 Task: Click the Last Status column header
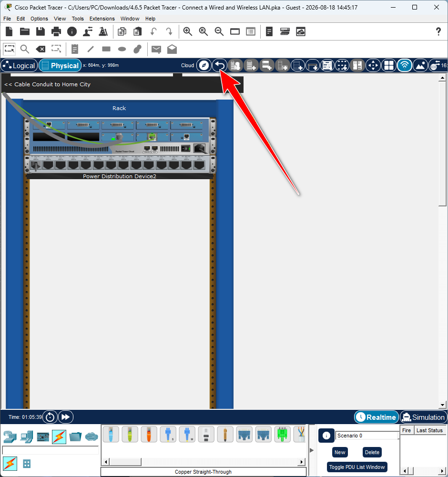click(429, 430)
